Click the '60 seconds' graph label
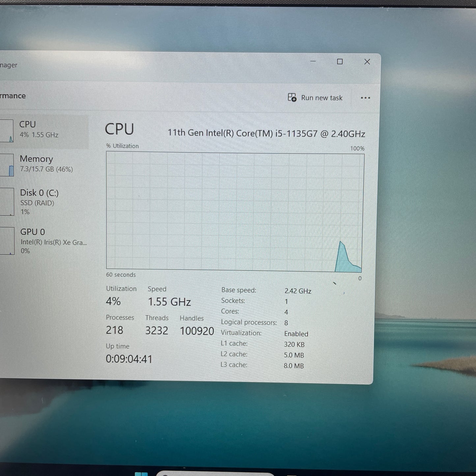The height and width of the screenshot is (476, 476). coord(121,275)
